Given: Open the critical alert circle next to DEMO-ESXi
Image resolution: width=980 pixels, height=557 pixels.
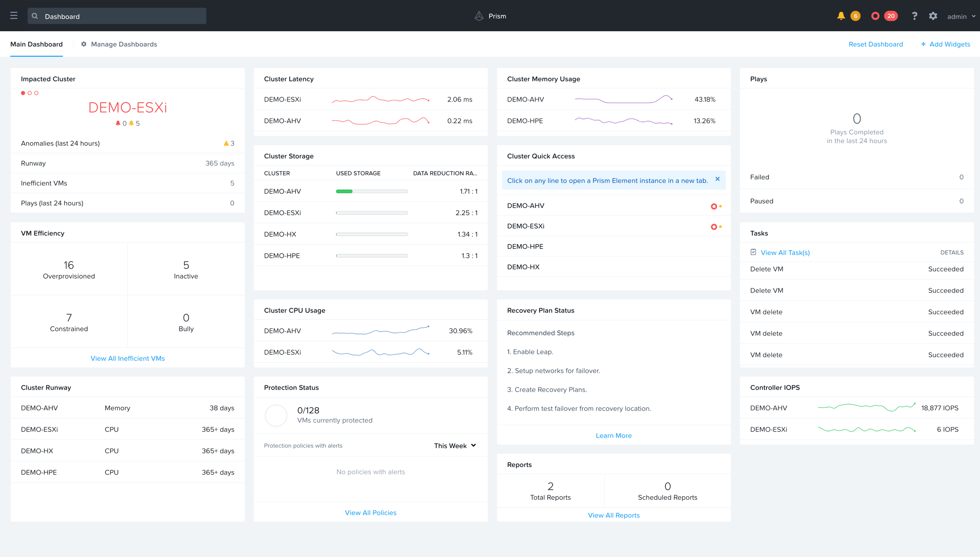Looking at the screenshot, I should (x=714, y=226).
